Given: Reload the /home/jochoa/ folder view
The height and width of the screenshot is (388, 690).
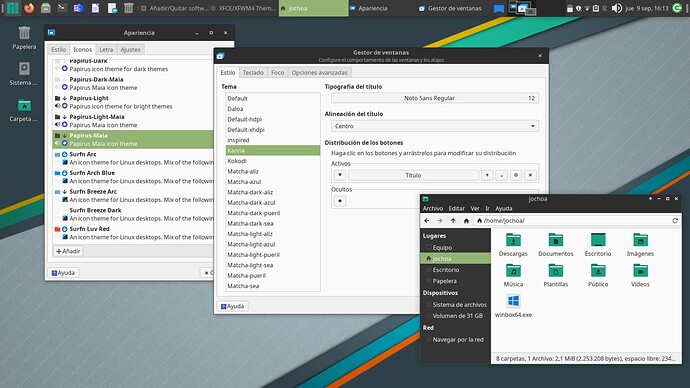Looking at the screenshot, I should [x=675, y=220].
